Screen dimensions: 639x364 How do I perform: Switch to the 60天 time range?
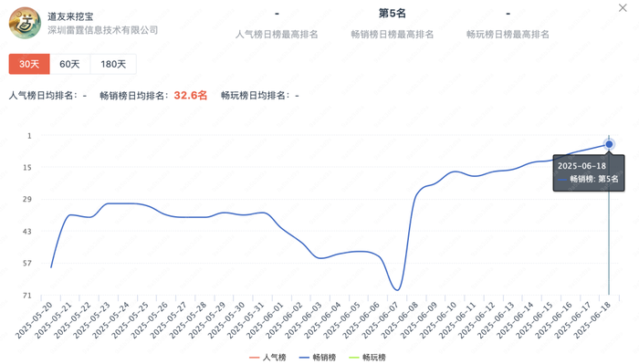pyautogui.click(x=69, y=64)
